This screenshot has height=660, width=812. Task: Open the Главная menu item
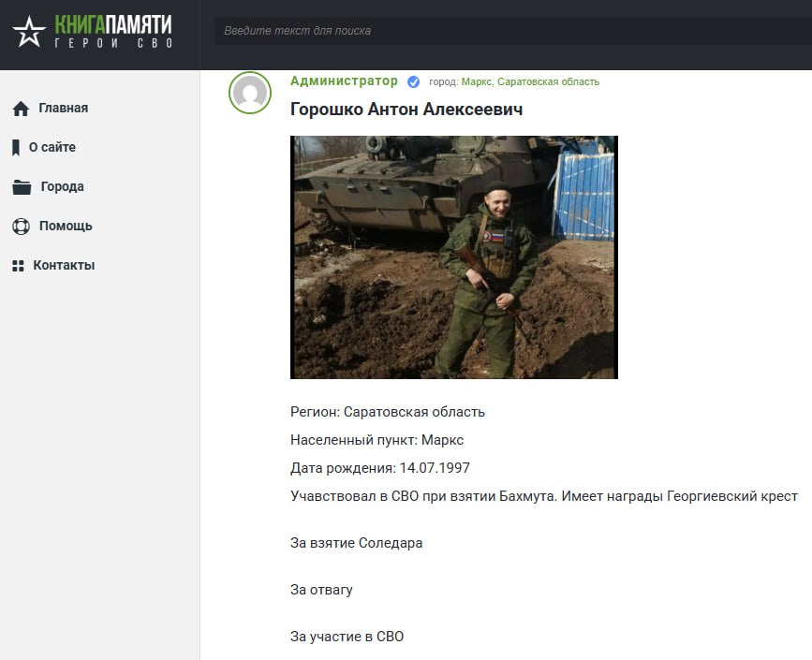[x=63, y=108]
